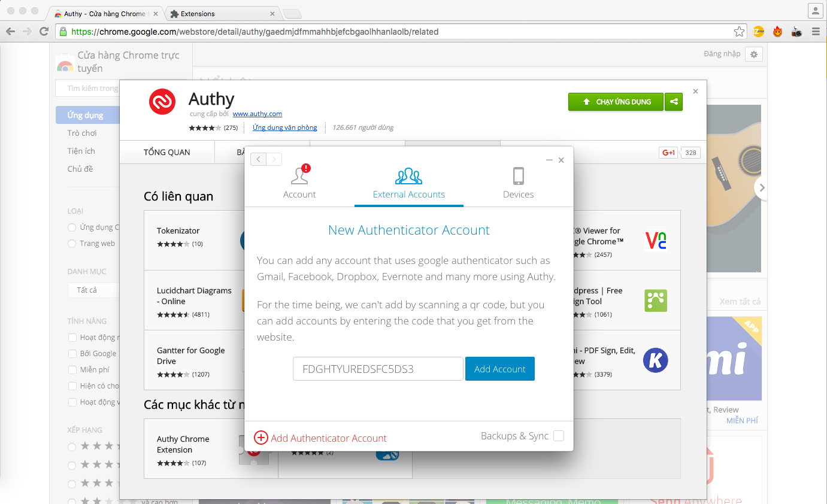Toggle the Bởi Google checkbox
The height and width of the screenshot is (504, 827).
tap(72, 354)
